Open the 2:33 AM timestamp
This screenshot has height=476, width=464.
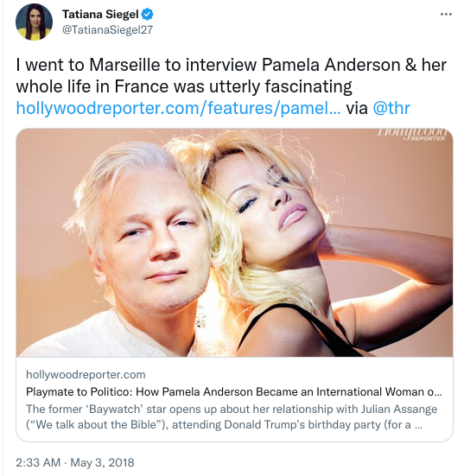[x=38, y=462]
